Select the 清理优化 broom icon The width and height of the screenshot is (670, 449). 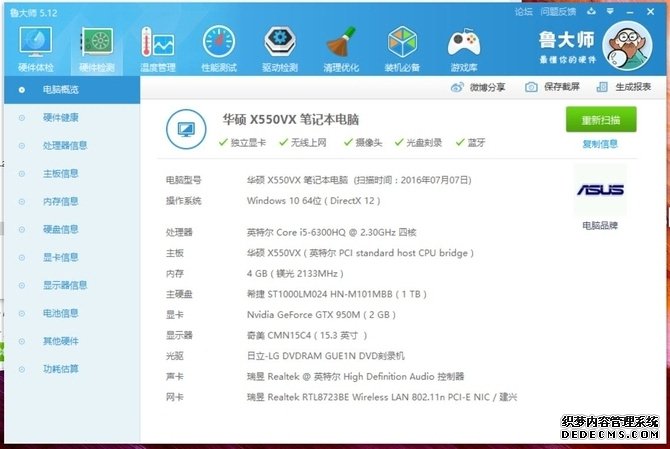pos(340,48)
